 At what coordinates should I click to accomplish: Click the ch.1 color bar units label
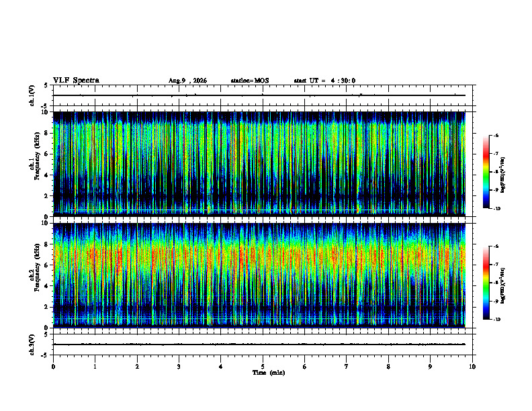[x=503, y=175]
